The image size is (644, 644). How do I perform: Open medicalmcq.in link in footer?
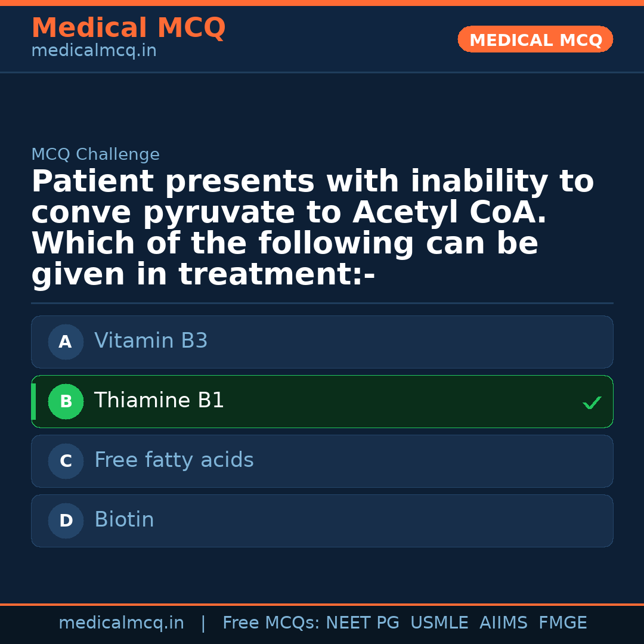coord(121,623)
